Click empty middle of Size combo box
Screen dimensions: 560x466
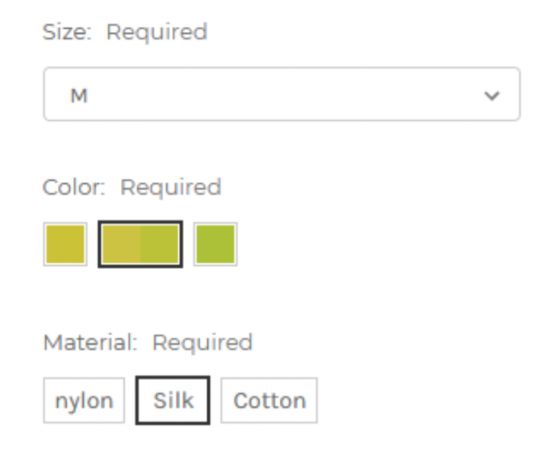pos(282,94)
